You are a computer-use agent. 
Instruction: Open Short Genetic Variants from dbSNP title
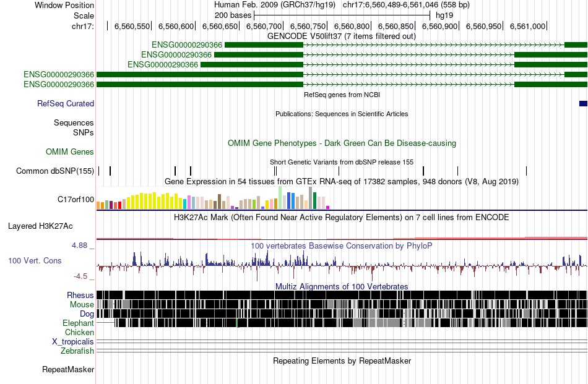pyautogui.click(x=342, y=162)
